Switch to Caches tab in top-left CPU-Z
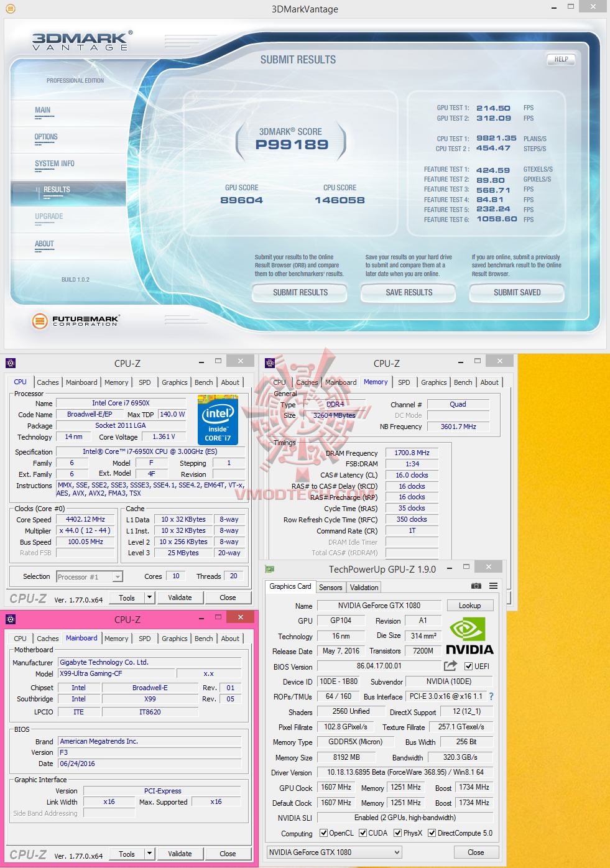Screen dimensions: 610x868 click(x=48, y=382)
